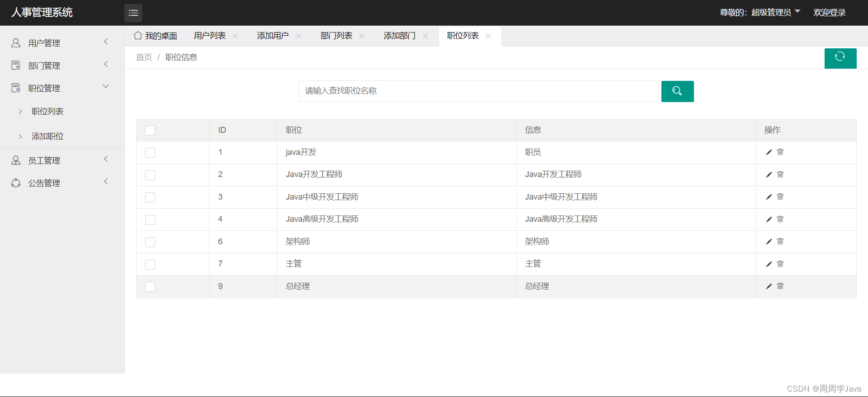Screen dimensions: 868x397
Task: Expand the 员工管理 menu chevron
Action: tap(106, 159)
